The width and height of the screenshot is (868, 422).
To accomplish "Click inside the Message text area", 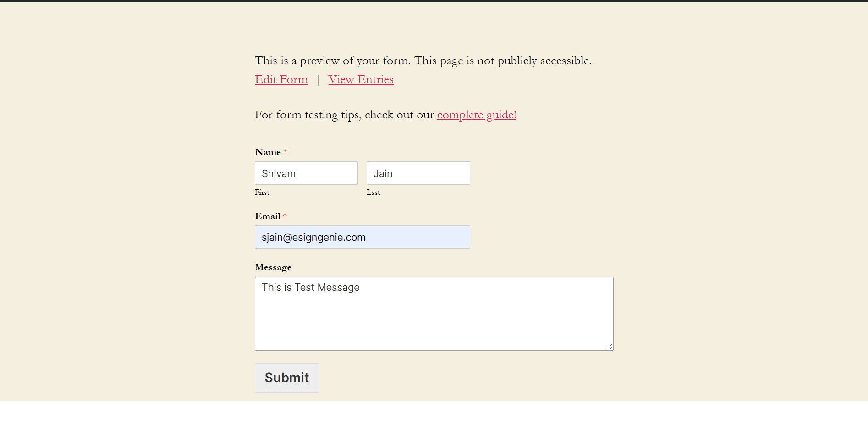I will point(434,314).
